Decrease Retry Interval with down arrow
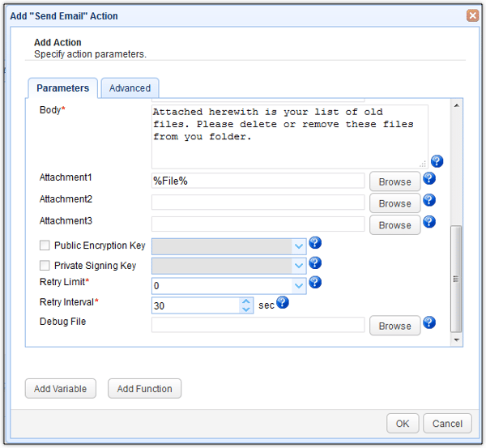486x448 pixels. (x=246, y=309)
